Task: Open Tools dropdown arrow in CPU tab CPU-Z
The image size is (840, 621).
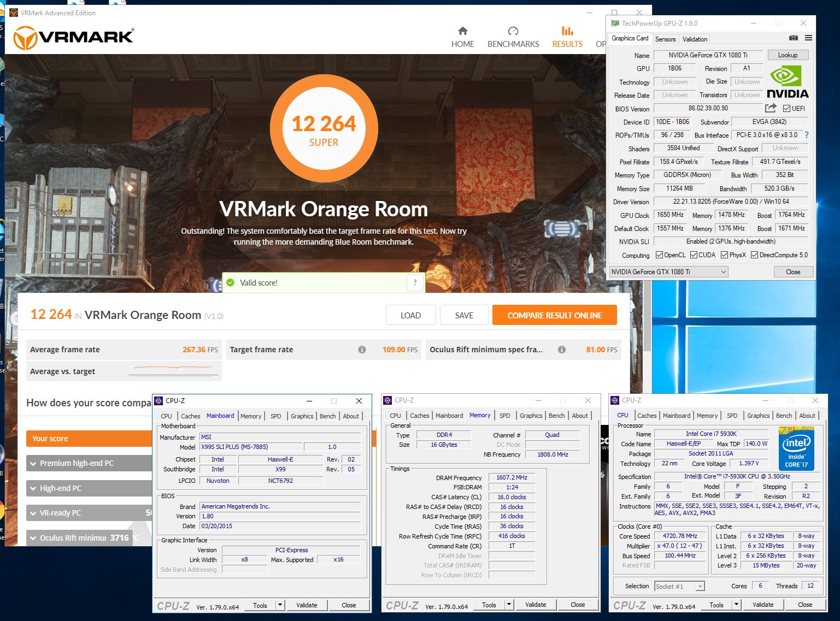Action: coord(737,605)
